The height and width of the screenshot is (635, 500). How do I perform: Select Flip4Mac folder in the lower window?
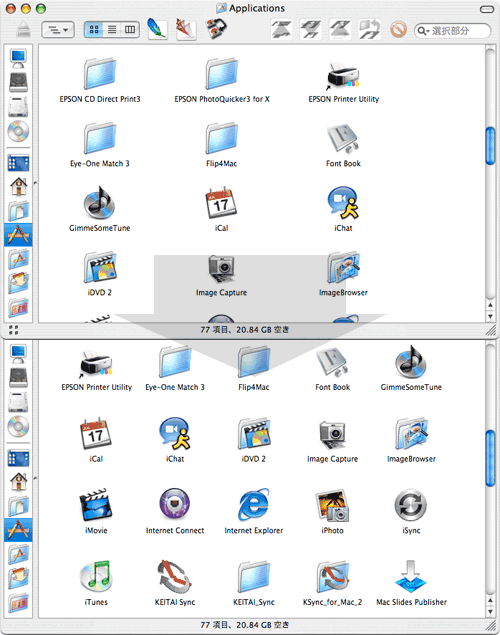tap(253, 362)
